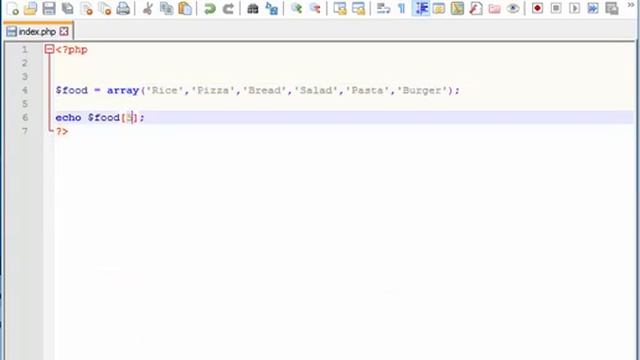The width and height of the screenshot is (640, 360).
Task: Open the Replace dialog from the toolbar
Action: click(x=271, y=8)
